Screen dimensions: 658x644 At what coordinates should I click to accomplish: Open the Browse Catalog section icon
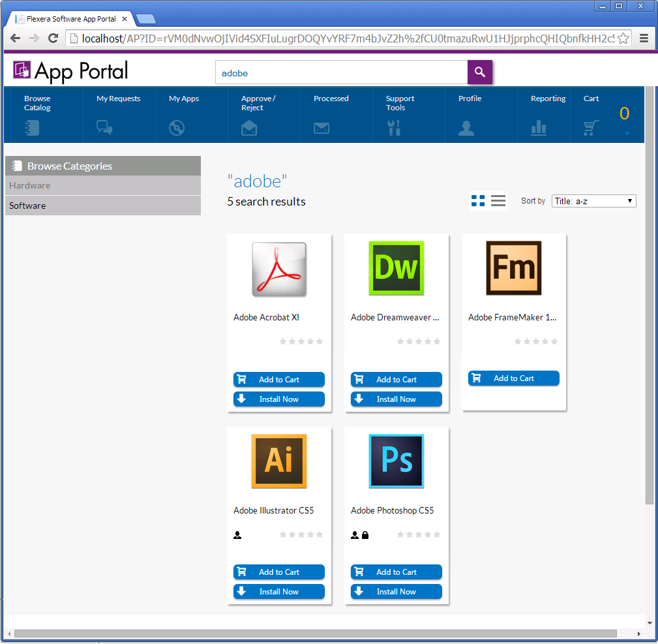click(x=31, y=128)
